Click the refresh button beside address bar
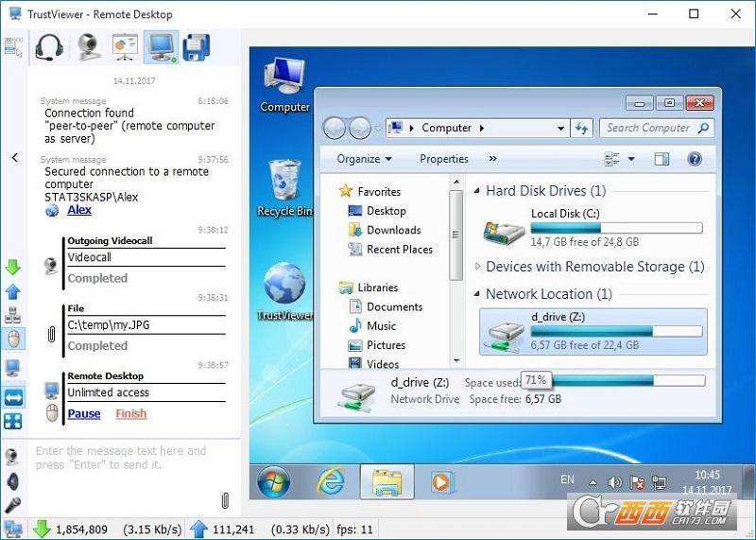756x540 pixels. 581,129
